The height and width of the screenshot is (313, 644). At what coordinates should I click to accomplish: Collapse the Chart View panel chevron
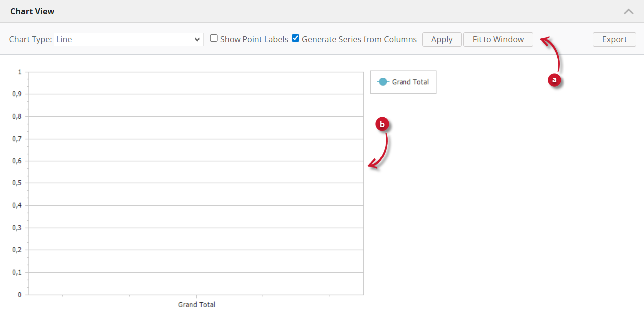628,11
